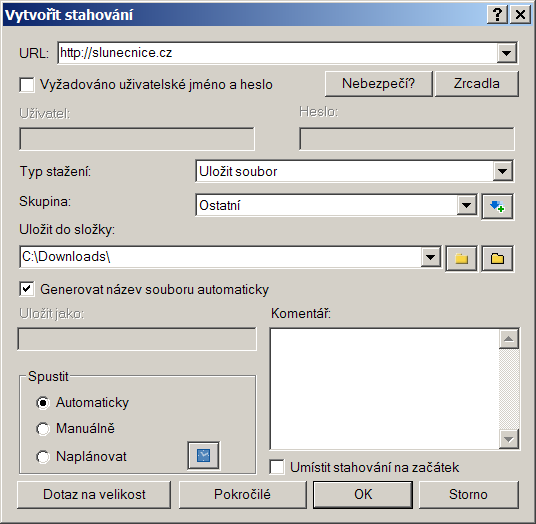536x524 pixels.
Task: Click the outlined folder icon button
Action: (497, 258)
